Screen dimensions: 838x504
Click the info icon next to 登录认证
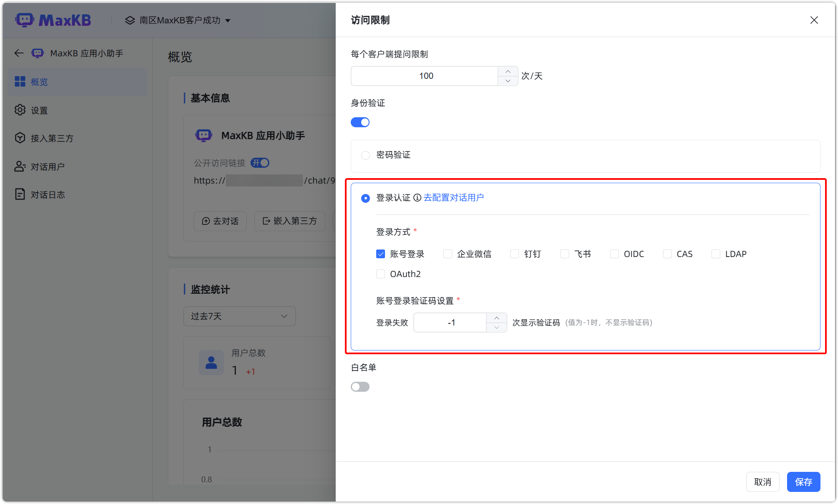point(417,198)
